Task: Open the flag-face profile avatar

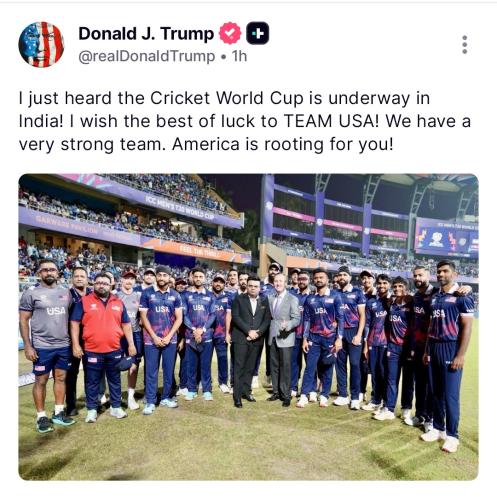Action: [x=41, y=45]
